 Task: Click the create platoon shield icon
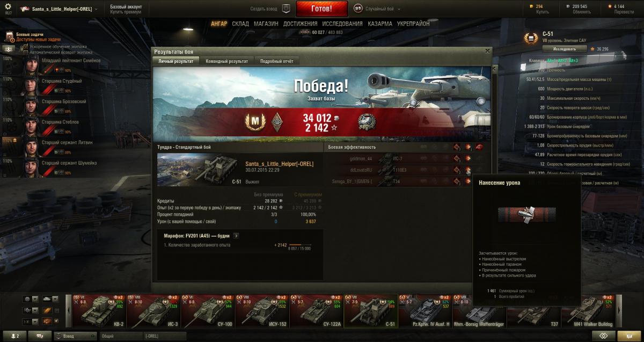(287, 9)
